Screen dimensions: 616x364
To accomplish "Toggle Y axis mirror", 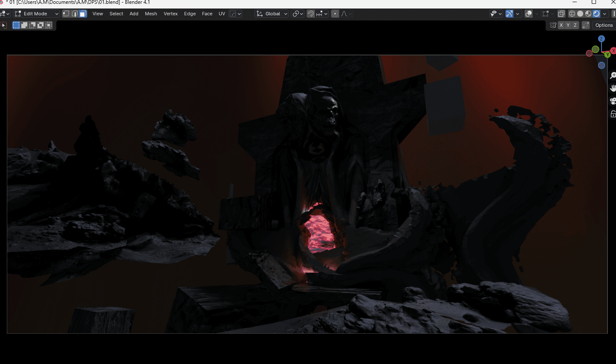I will tap(568, 25).
